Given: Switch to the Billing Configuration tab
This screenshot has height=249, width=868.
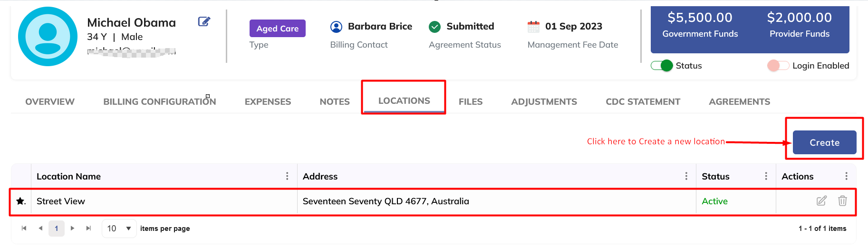Looking at the screenshot, I should click(159, 101).
